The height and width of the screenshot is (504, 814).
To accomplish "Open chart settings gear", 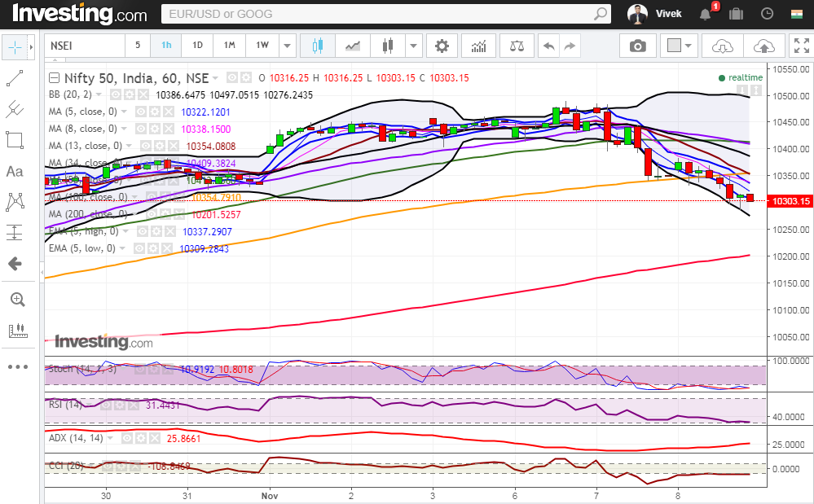I will [x=442, y=46].
